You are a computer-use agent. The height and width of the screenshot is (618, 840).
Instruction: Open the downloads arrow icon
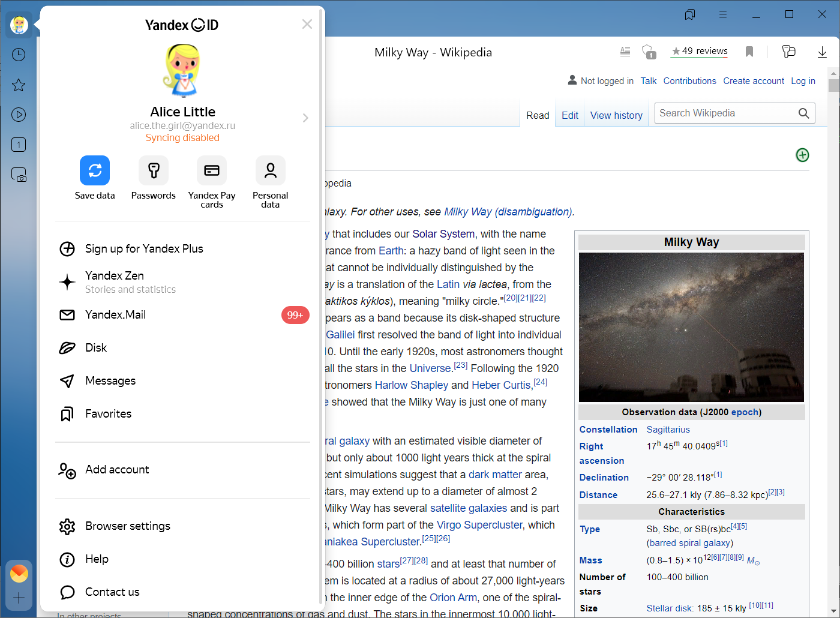(x=822, y=52)
